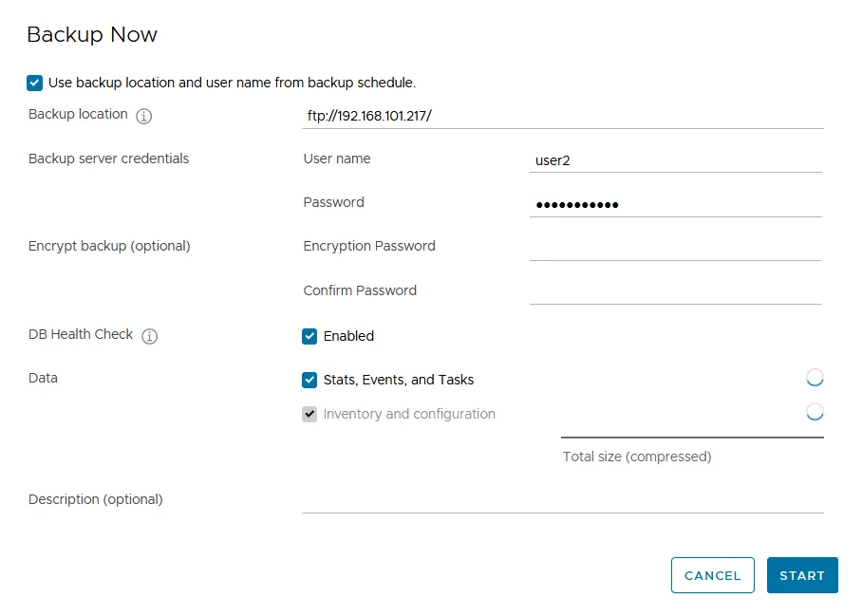862x616 pixels.
Task: Select the Encryption Password input field
Action: tap(675, 247)
